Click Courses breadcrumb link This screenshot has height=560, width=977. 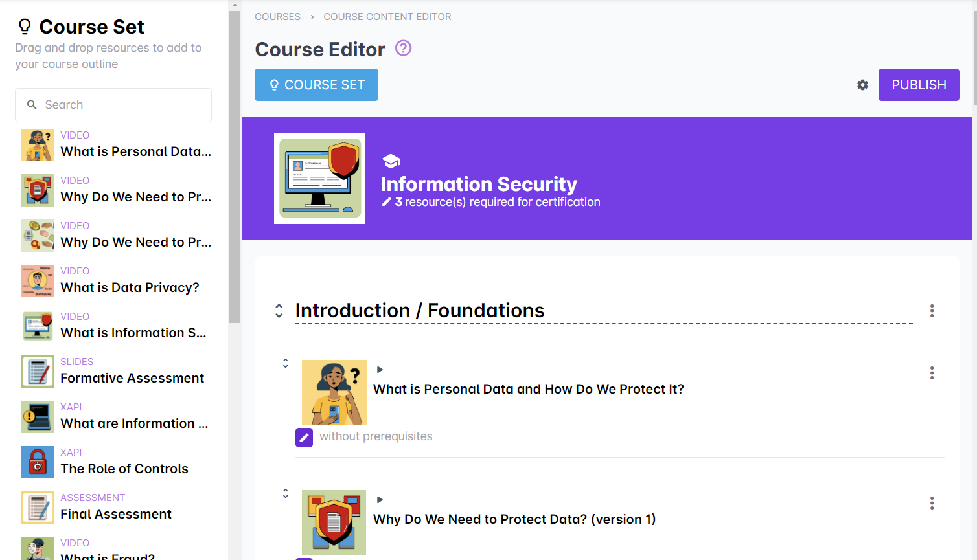277,17
